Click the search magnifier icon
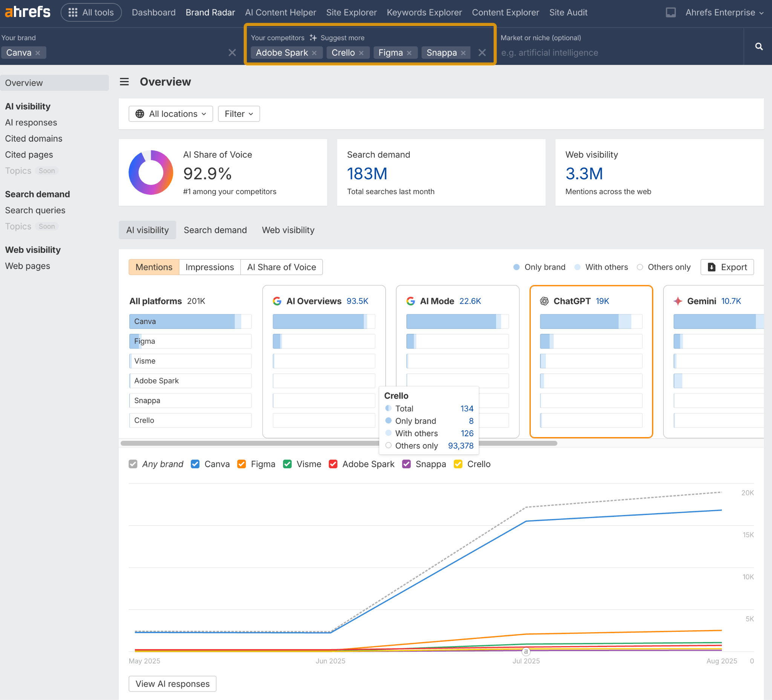The image size is (772, 700). (x=758, y=46)
